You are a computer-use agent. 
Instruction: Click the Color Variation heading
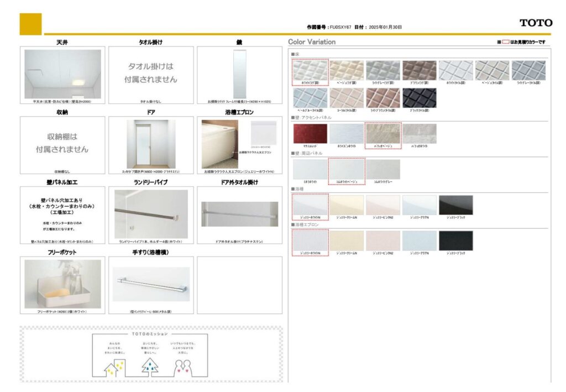pos(312,42)
